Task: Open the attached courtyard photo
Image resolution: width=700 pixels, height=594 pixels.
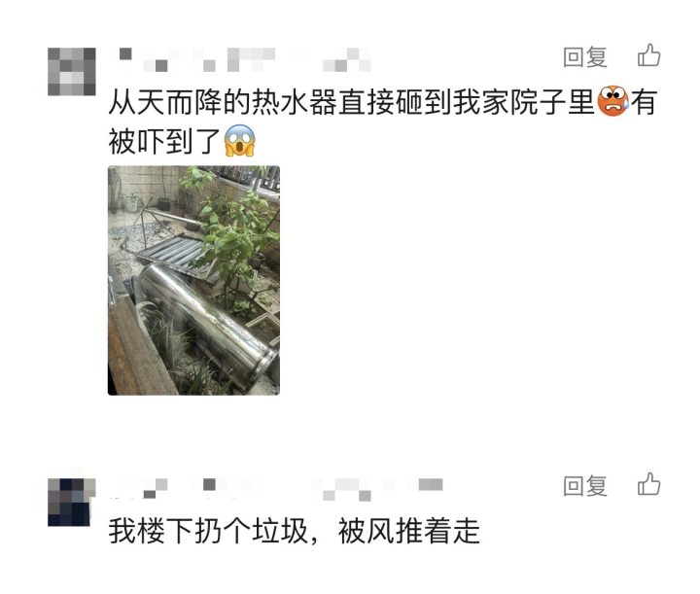Action: pos(193,280)
